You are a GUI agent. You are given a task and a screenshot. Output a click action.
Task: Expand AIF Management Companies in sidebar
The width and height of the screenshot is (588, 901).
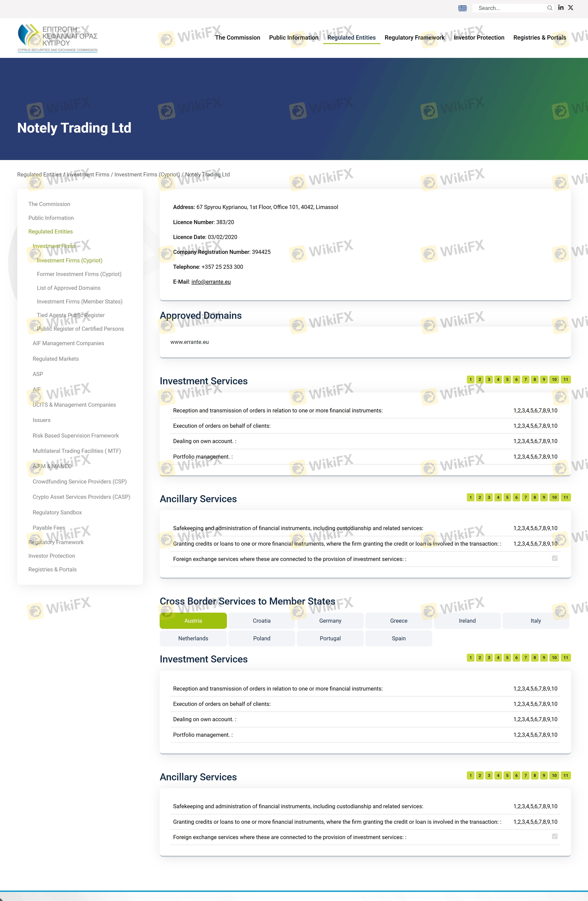pyautogui.click(x=68, y=343)
